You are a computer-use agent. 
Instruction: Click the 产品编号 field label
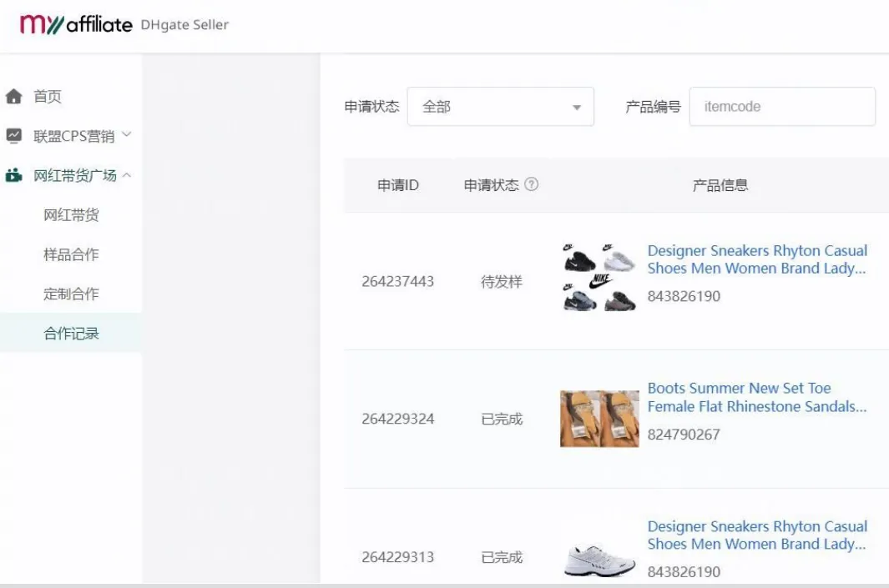[x=653, y=107]
